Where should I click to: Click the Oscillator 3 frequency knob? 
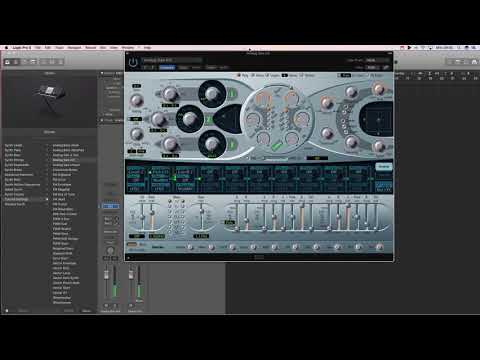[x=170, y=144]
